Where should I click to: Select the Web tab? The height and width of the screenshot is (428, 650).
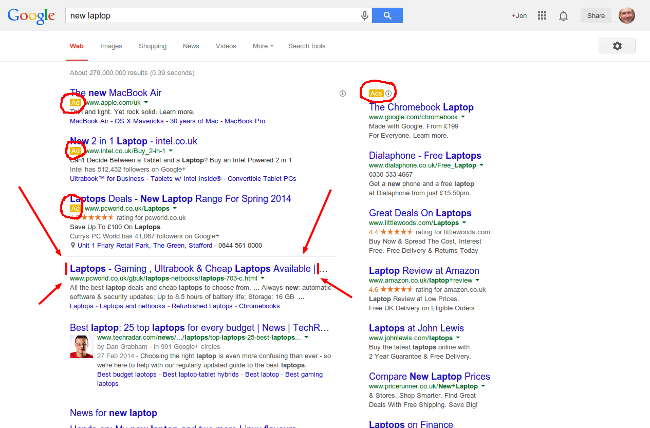coord(77,46)
